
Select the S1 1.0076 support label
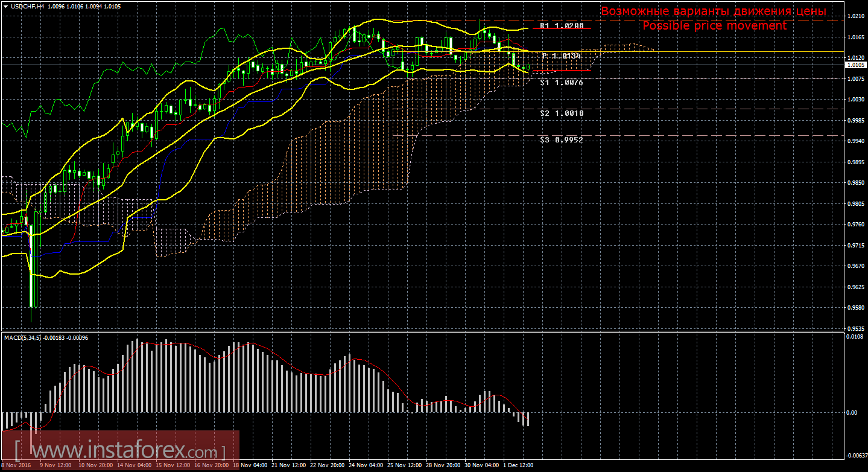(x=562, y=82)
